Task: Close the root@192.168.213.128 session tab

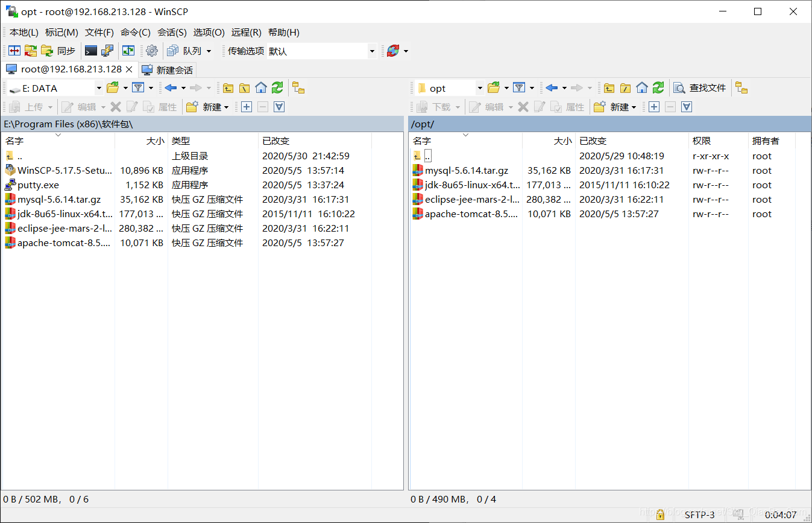Action: click(x=128, y=69)
